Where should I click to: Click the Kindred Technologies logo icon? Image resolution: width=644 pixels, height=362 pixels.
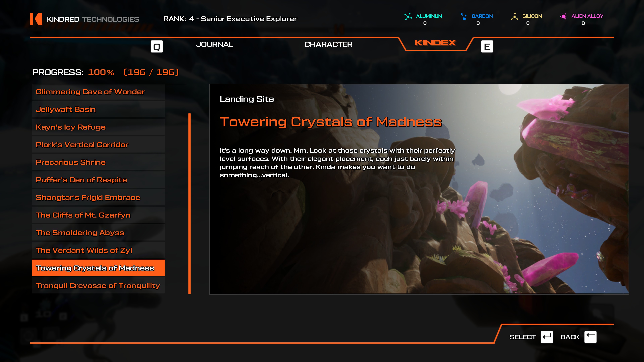[36, 19]
